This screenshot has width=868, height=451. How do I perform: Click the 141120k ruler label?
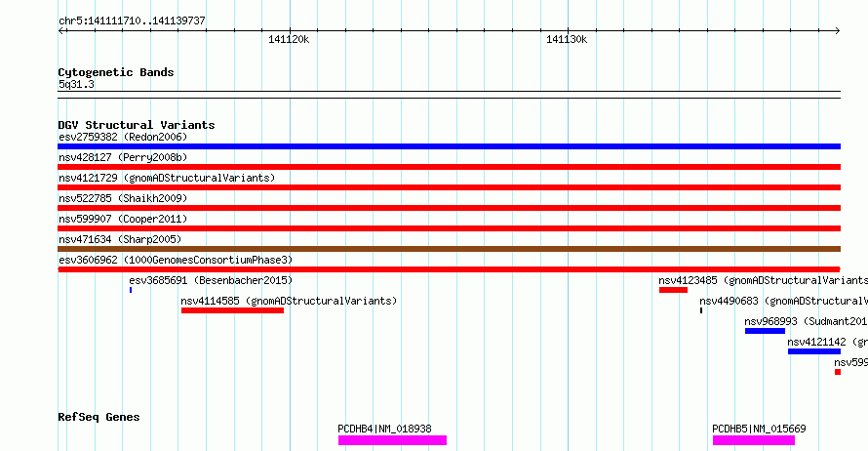click(289, 39)
